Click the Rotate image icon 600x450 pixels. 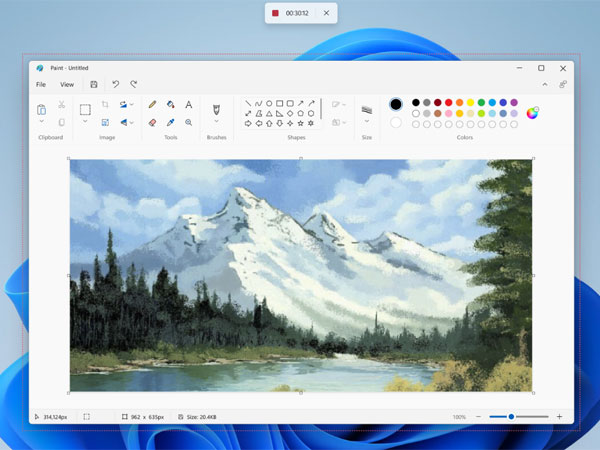(x=123, y=104)
